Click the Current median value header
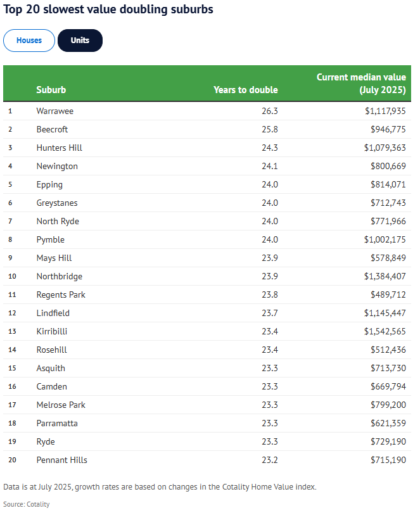The image size is (420, 513). (361, 84)
